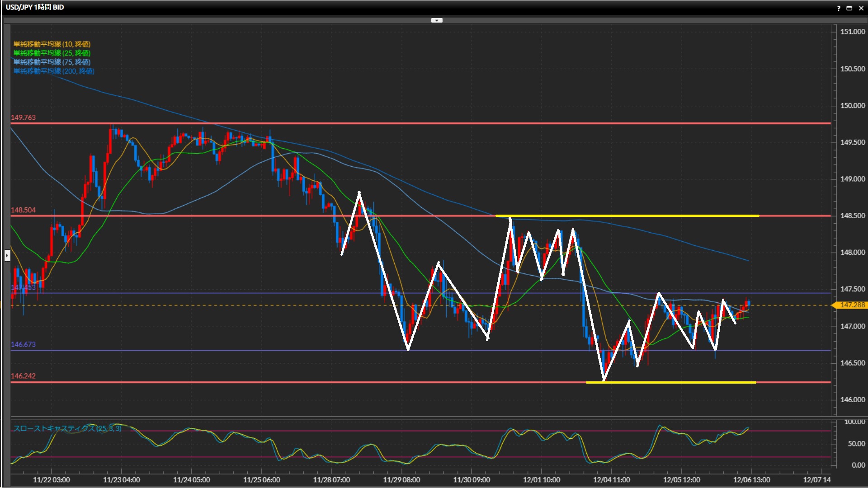Image resolution: width=868 pixels, height=488 pixels.
Task: Click the 147.288 current price tag
Action: (851, 305)
